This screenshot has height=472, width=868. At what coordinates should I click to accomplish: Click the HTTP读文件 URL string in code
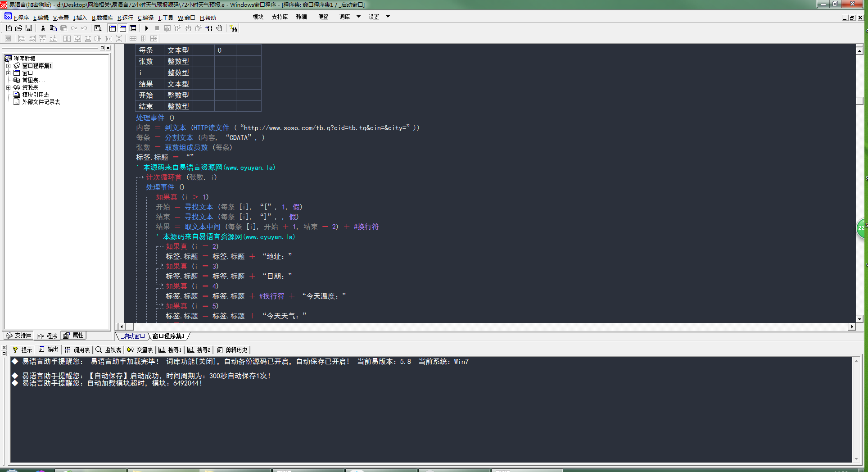point(325,128)
